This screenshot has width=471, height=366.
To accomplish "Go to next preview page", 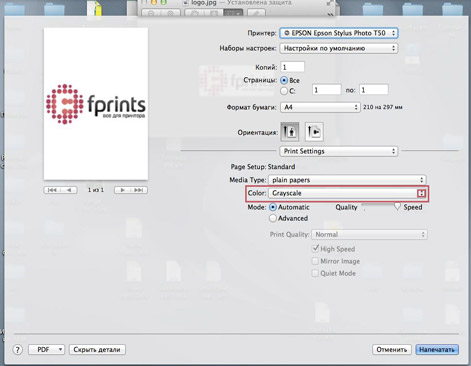I will coord(122,190).
